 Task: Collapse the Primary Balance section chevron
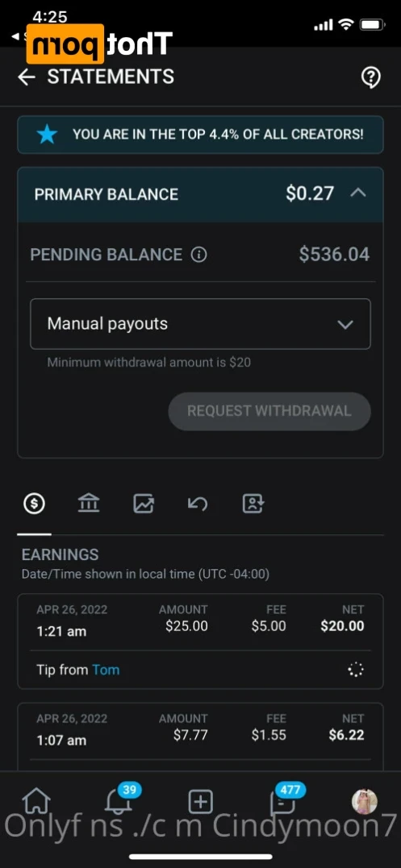[x=358, y=193]
